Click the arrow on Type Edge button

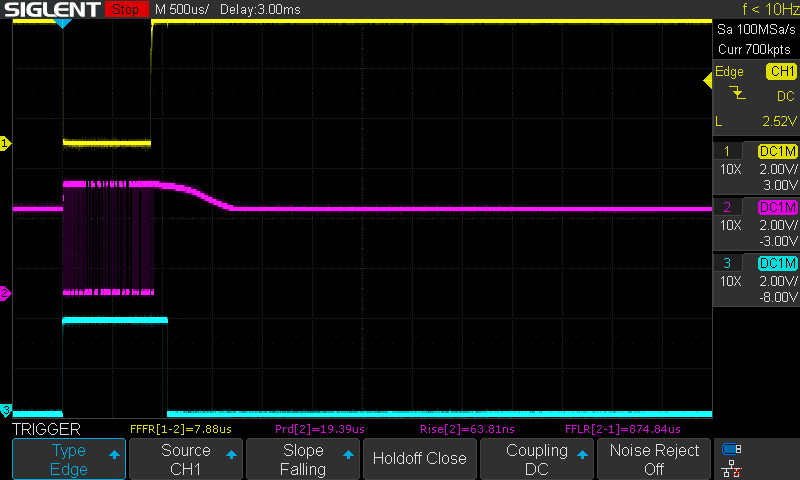114,454
